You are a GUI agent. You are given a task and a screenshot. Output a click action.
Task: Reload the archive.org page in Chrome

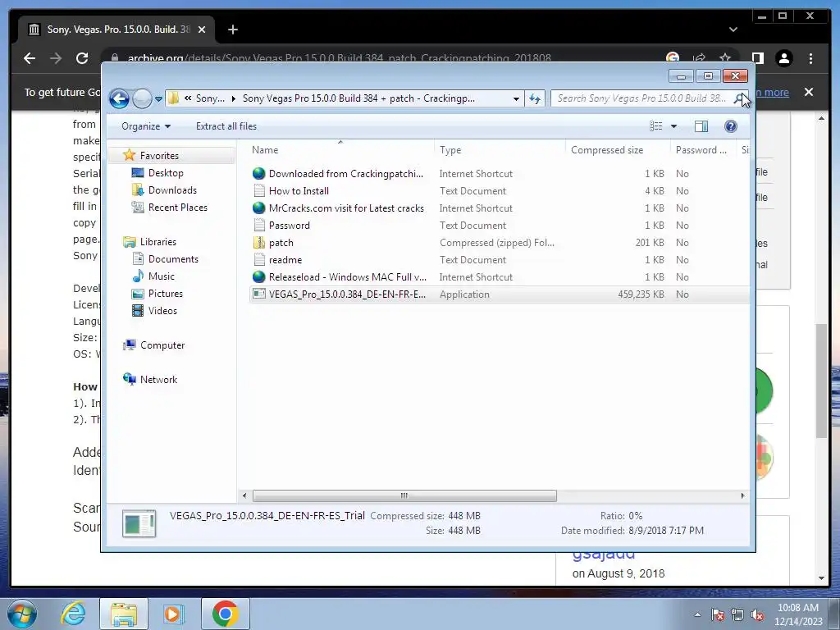[82, 58]
